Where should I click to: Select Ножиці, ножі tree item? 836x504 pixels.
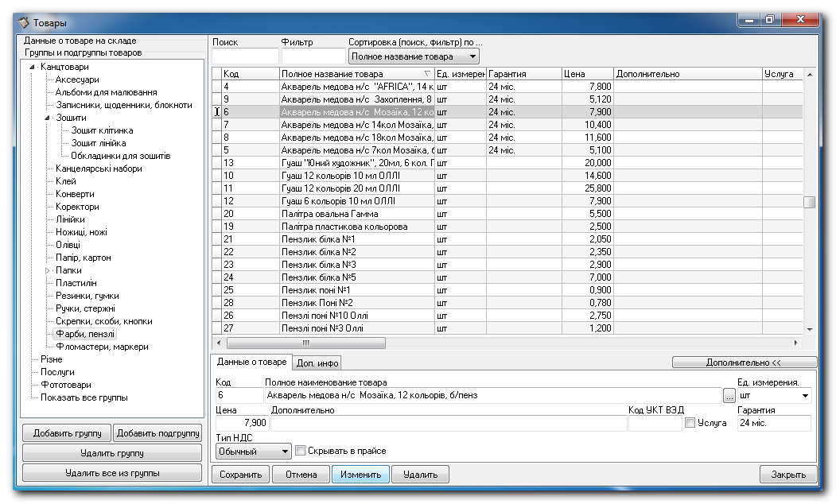pyautogui.click(x=82, y=232)
